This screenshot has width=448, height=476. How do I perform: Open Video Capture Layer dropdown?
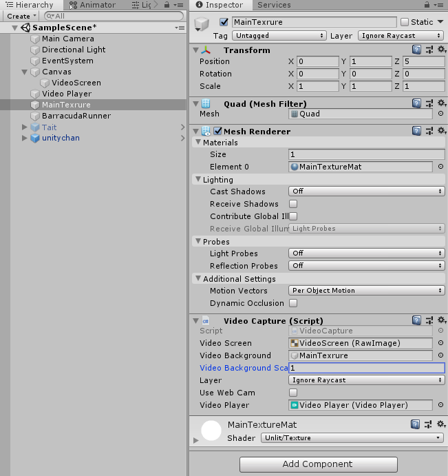tap(366, 380)
